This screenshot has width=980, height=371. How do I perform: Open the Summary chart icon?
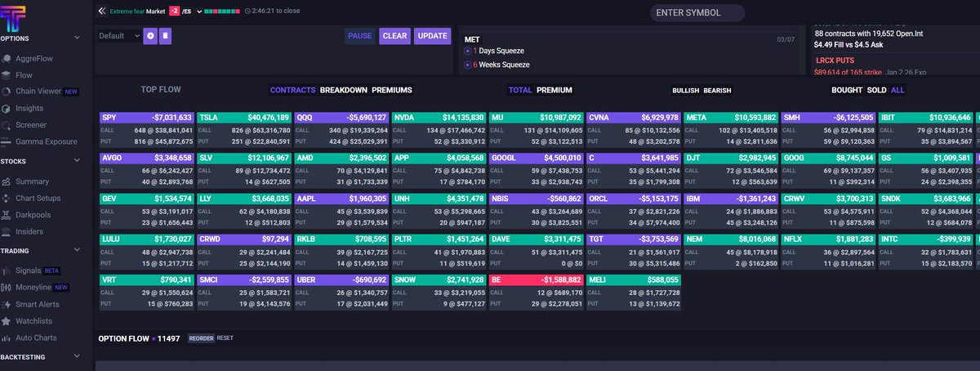[x=7, y=181]
